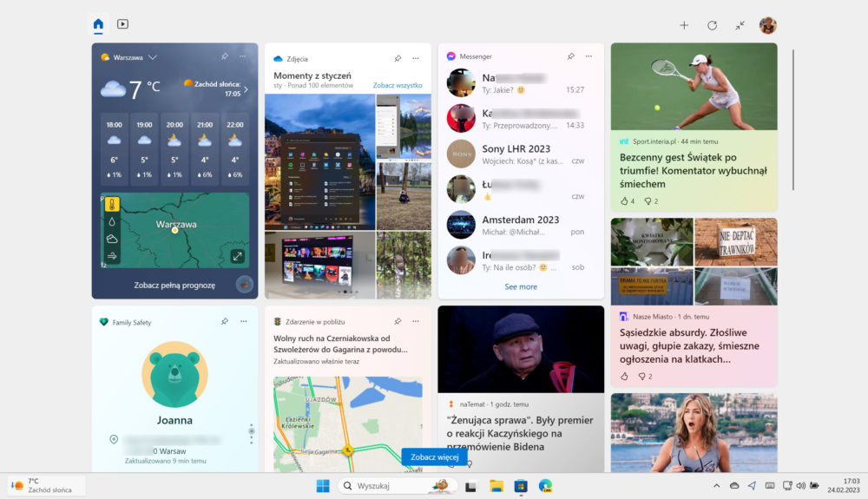Expand the weather map to full view
Image resolution: width=868 pixels, height=499 pixels.
point(238,256)
